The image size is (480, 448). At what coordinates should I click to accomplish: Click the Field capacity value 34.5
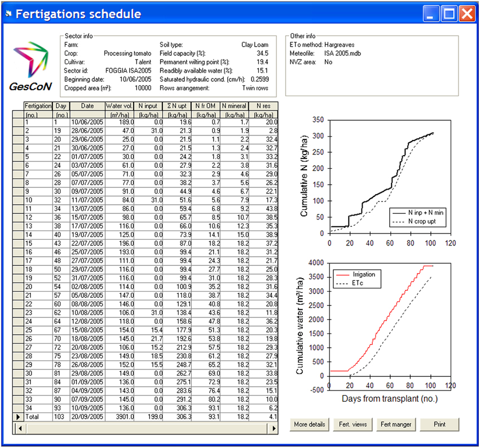tap(263, 53)
